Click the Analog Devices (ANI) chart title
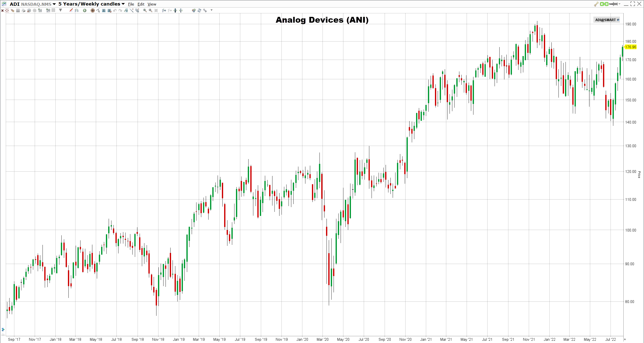 [x=322, y=20]
